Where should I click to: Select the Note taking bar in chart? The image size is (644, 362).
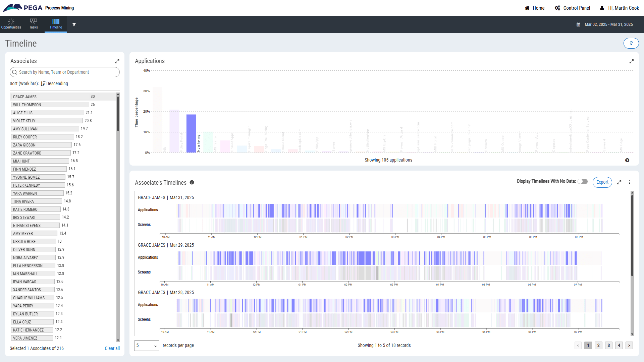pyautogui.click(x=191, y=133)
